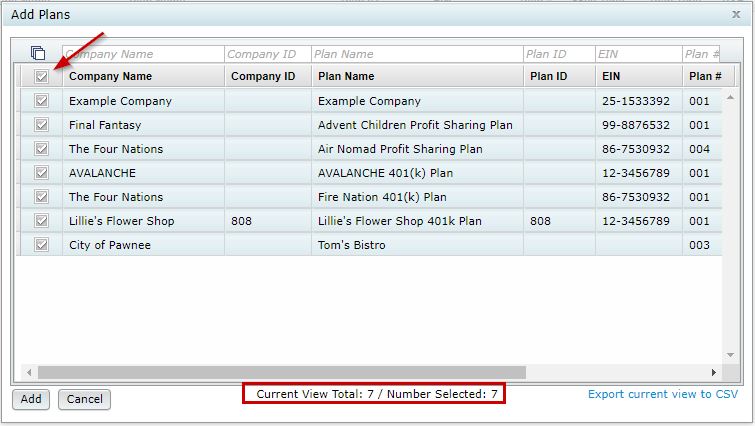755x426 pixels.
Task: Click the vertical scrollbar up arrow
Action: pyautogui.click(x=730, y=97)
